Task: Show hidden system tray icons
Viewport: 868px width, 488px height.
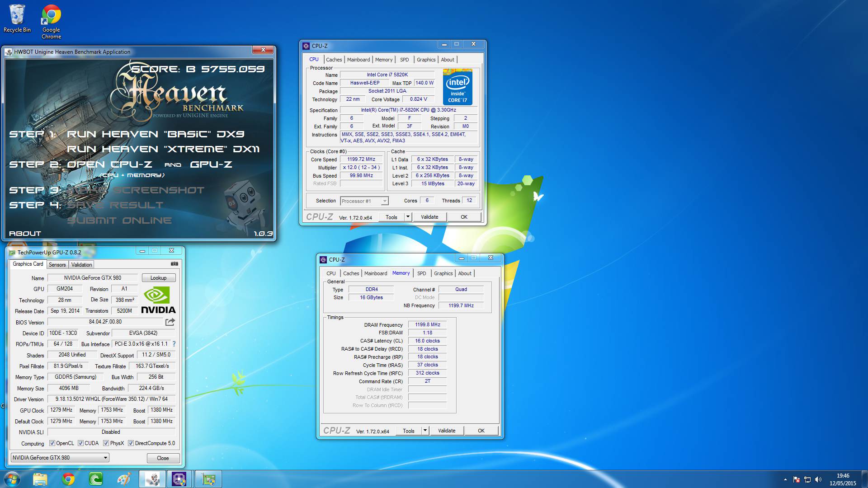Action: [x=785, y=479]
